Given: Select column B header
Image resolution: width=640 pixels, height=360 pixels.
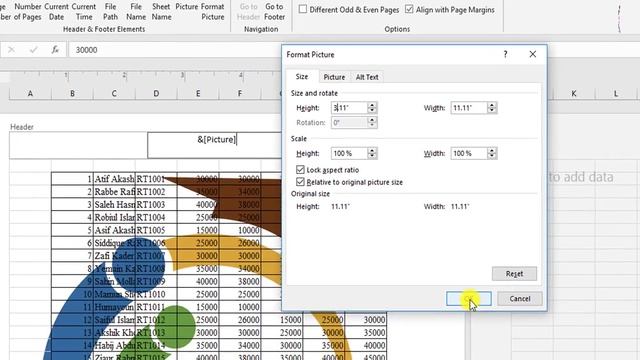Looking at the screenshot, I should [72, 93].
